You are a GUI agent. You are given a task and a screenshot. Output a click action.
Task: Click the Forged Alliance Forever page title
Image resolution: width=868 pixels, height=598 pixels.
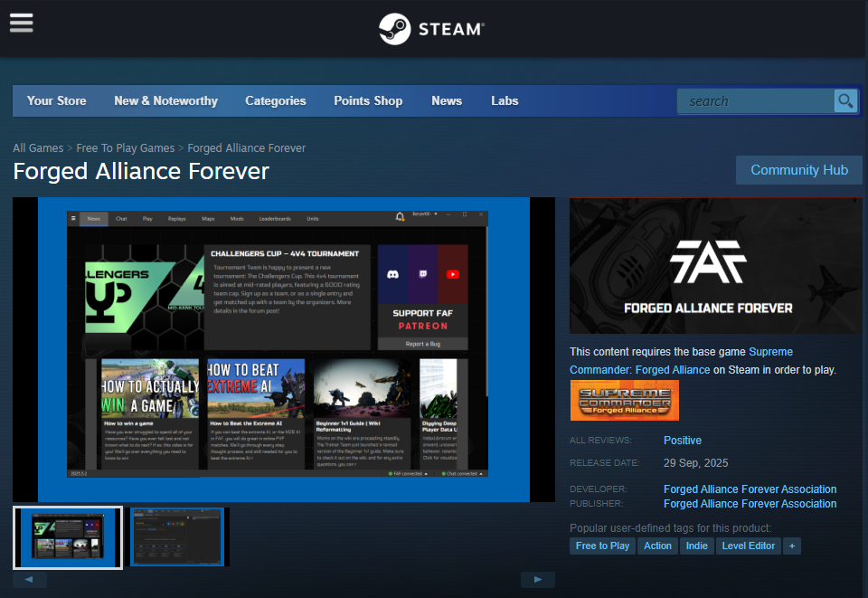pyautogui.click(x=141, y=171)
